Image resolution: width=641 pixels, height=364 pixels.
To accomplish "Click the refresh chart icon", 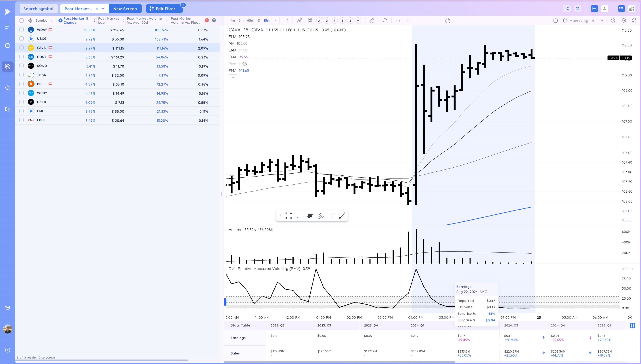I will pos(385,21).
